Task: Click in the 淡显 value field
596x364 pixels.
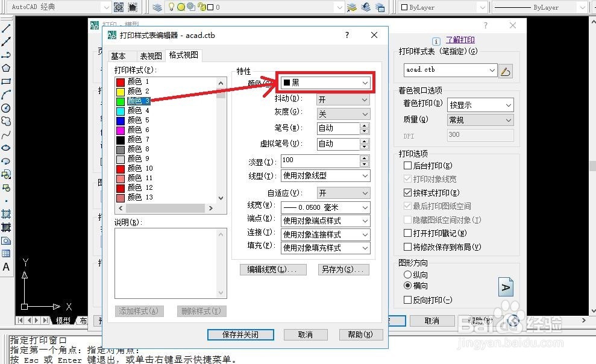Action: [x=321, y=161]
